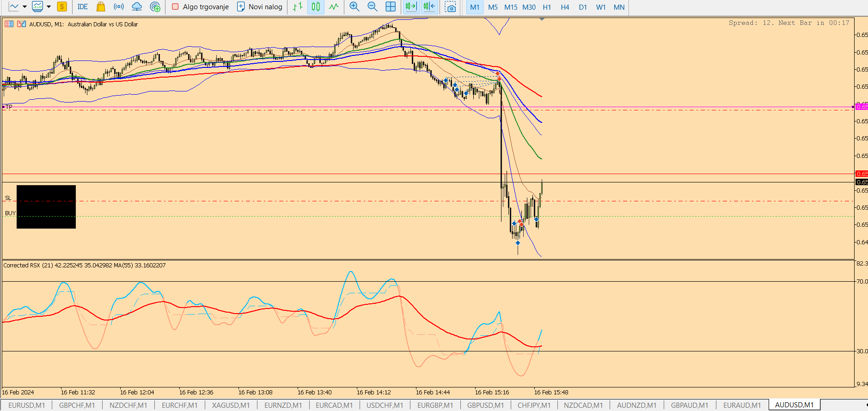
Task: Click the one-click trading panel icon
Action: click(x=9, y=24)
